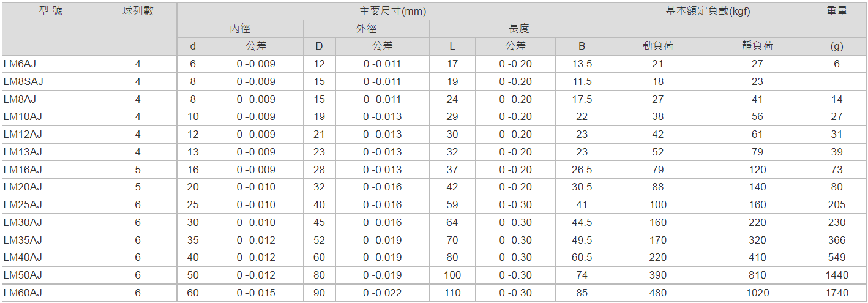Viewport: 868px width, 303px height.
Task: Click the 0 -0.022 tolerance cell
Action: coord(383,293)
